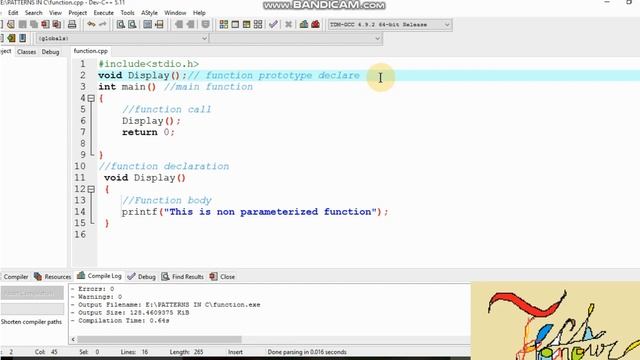The height and width of the screenshot is (360, 640).
Task: Click the compile log scroll-left arrow
Action: tap(73, 339)
